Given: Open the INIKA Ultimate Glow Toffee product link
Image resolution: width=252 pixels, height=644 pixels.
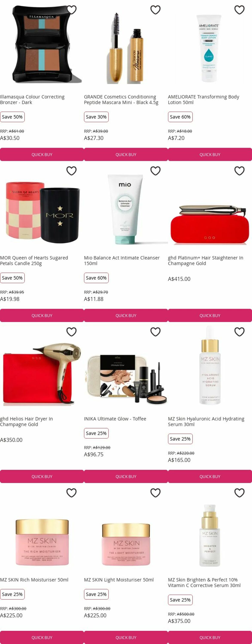Looking at the screenshot, I should point(115,419).
